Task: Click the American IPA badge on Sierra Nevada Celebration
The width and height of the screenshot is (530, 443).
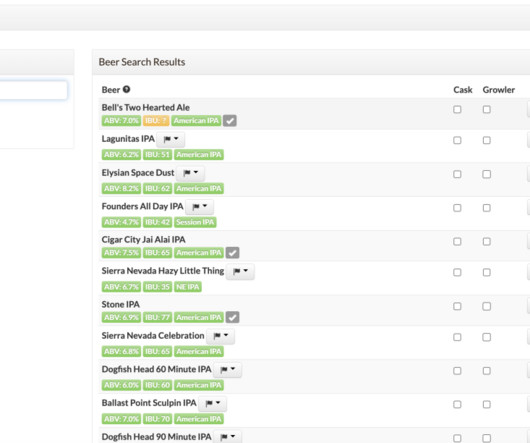Action: 199,351
